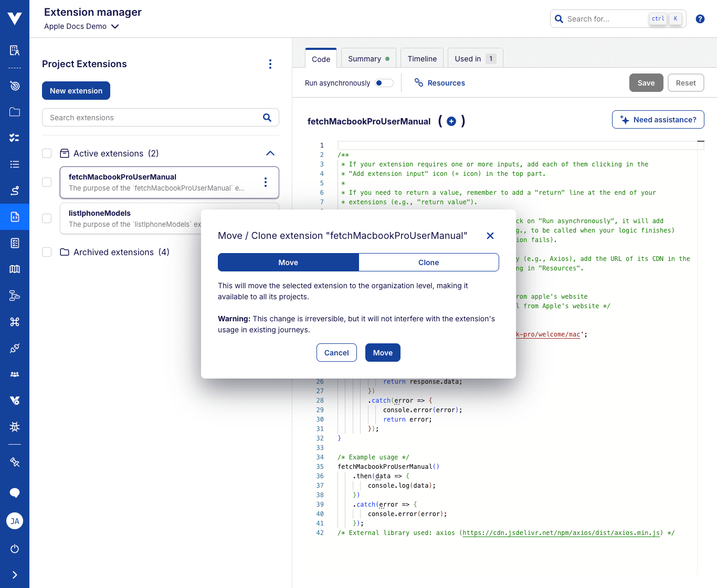
Task: Click the Search for... field
Action: (x=618, y=19)
